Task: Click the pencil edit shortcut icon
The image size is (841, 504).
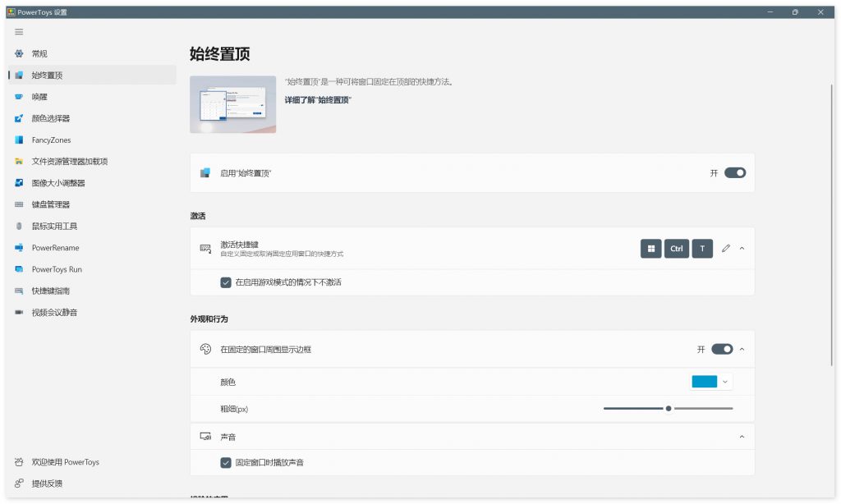Action: coord(725,249)
